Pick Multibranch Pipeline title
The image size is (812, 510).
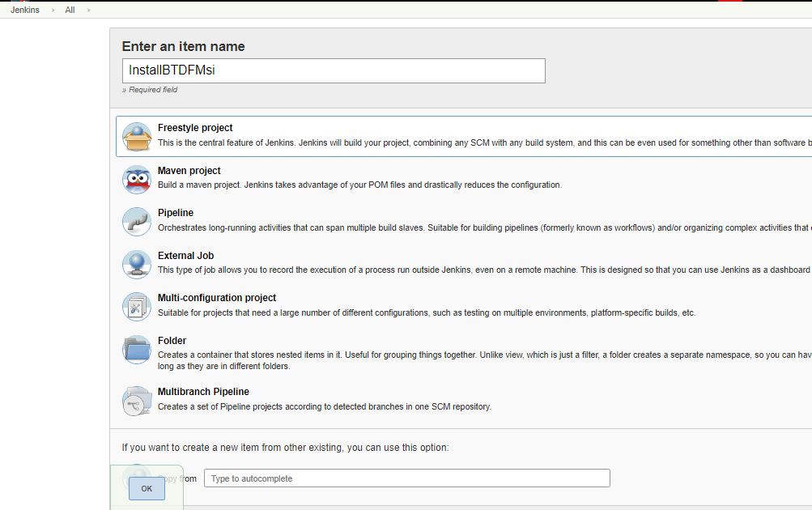tap(203, 392)
